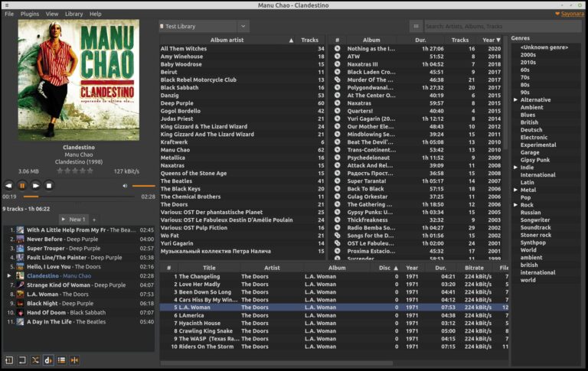This screenshot has height=371, width=588.
Task: Open the Plugins menu
Action: (29, 14)
